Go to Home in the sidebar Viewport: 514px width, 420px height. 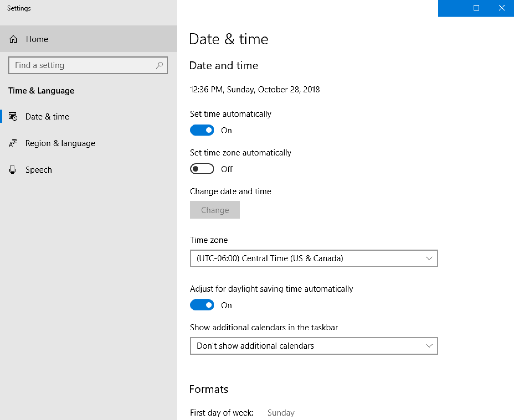(37, 39)
